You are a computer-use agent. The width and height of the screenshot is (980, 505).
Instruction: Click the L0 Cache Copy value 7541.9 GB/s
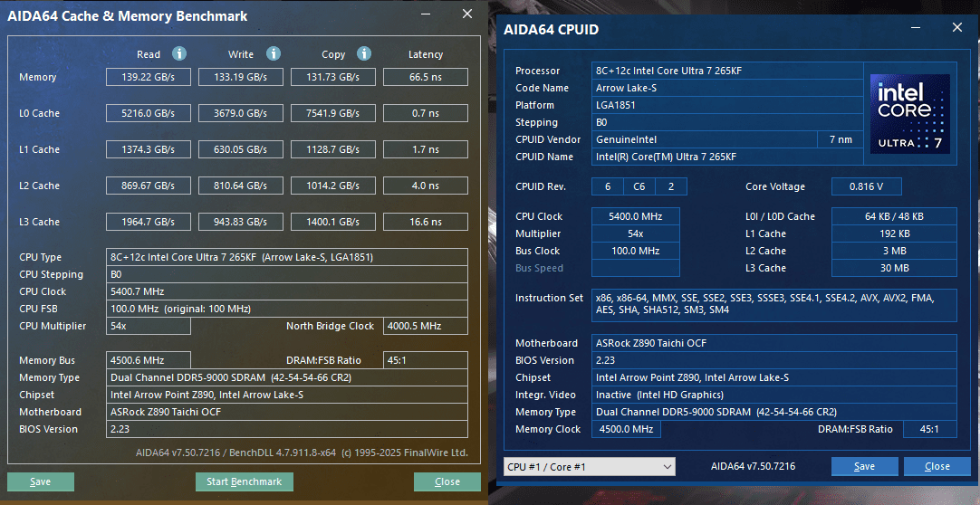pos(333,114)
